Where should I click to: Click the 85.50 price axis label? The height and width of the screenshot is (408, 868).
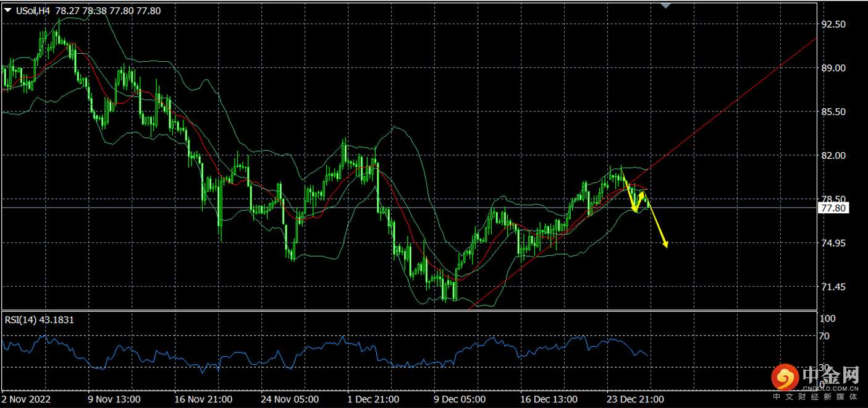(833, 112)
